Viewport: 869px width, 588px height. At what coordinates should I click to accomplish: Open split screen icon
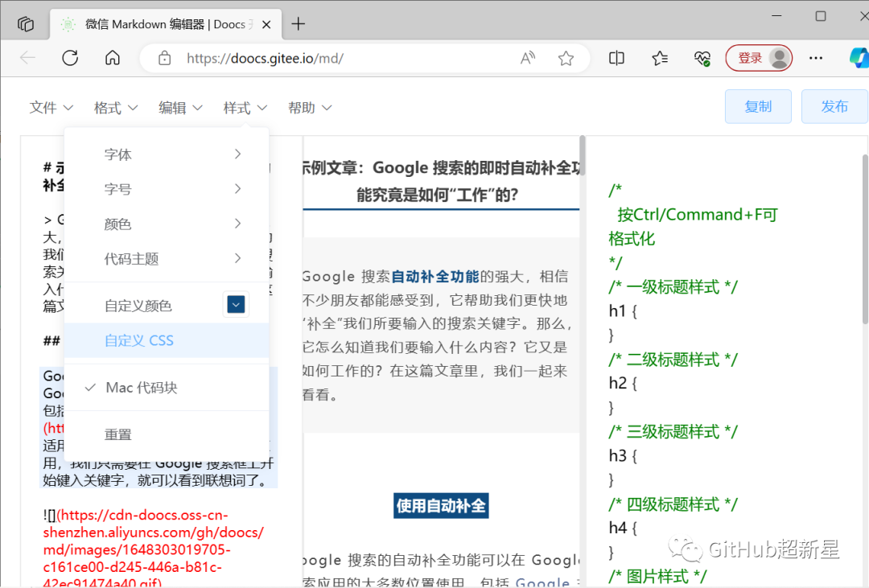[x=616, y=58]
